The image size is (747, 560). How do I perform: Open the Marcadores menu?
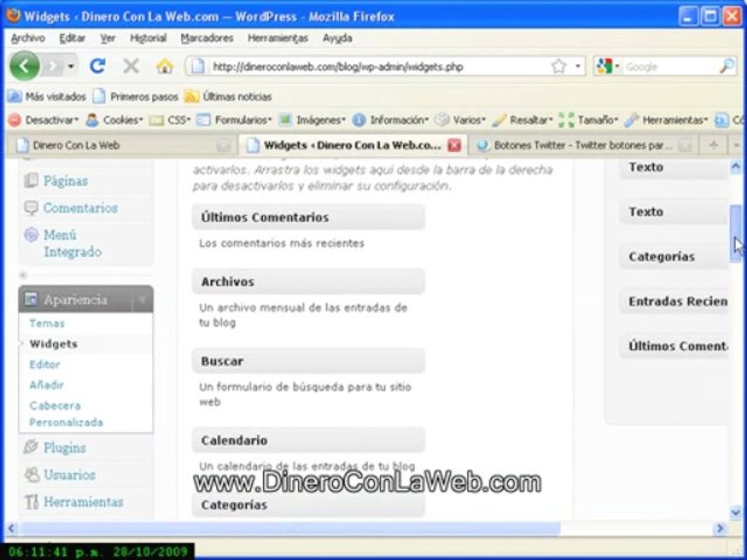[x=207, y=38]
